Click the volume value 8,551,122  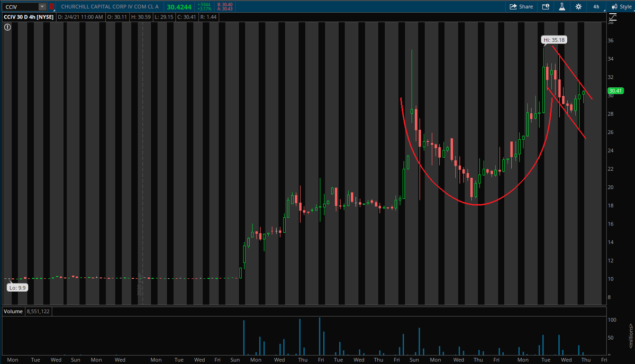tap(39, 312)
